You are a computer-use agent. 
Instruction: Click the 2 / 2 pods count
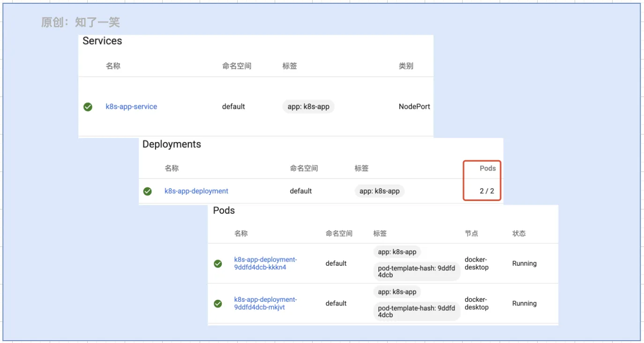click(487, 191)
